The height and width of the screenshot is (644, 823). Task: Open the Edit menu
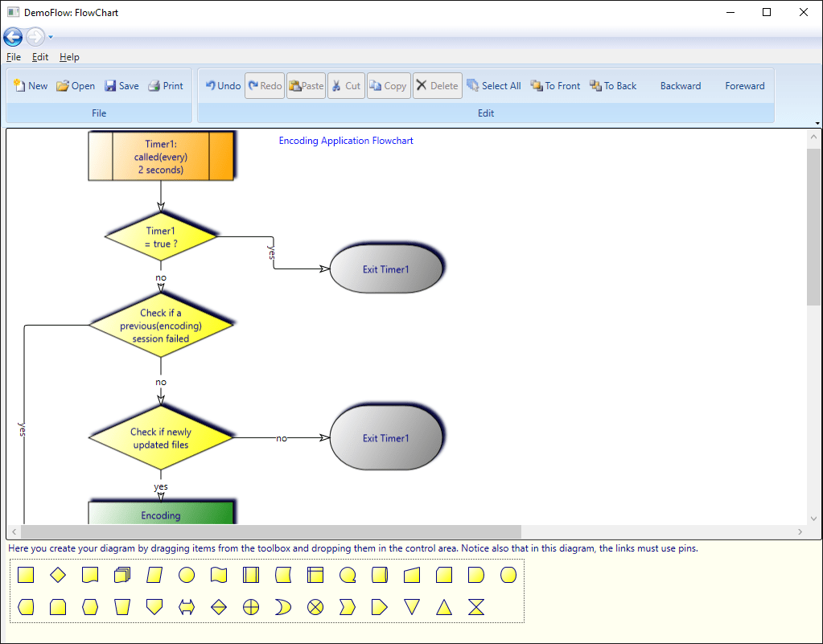click(39, 57)
